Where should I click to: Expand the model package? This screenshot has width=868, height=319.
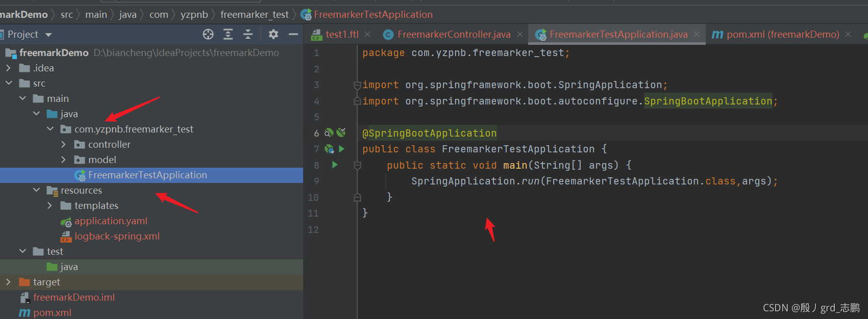63,159
